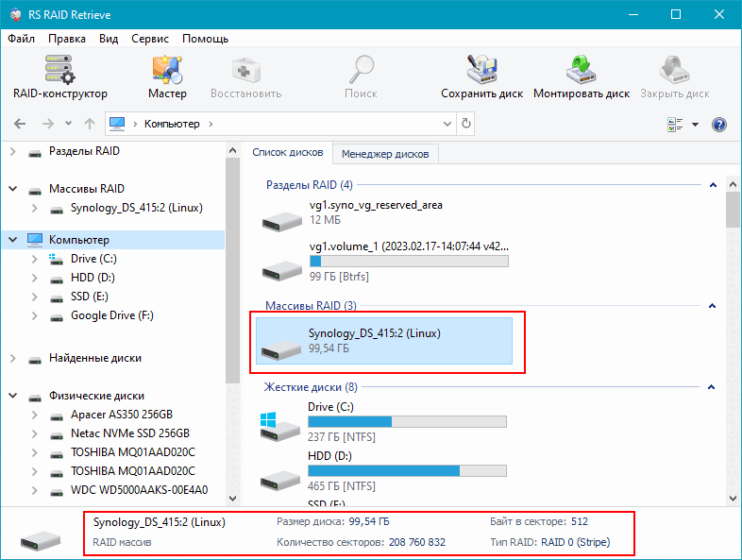
Task: Click the view mode icon
Action: [x=675, y=125]
